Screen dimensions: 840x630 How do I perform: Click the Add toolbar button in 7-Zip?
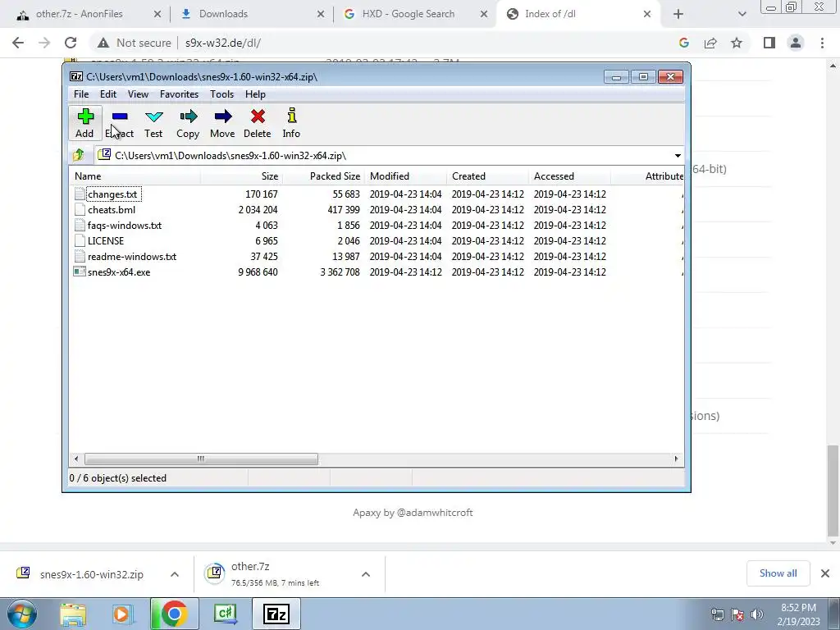84,124
